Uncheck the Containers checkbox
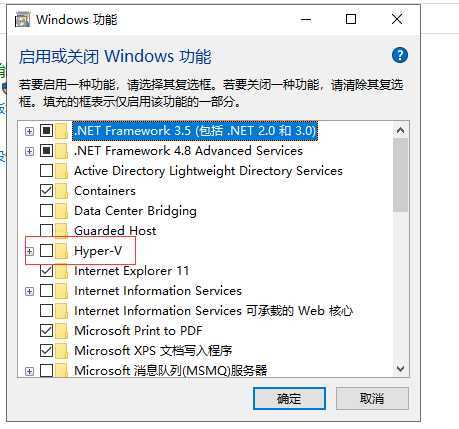The width and height of the screenshot is (459, 429). coord(46,190)
